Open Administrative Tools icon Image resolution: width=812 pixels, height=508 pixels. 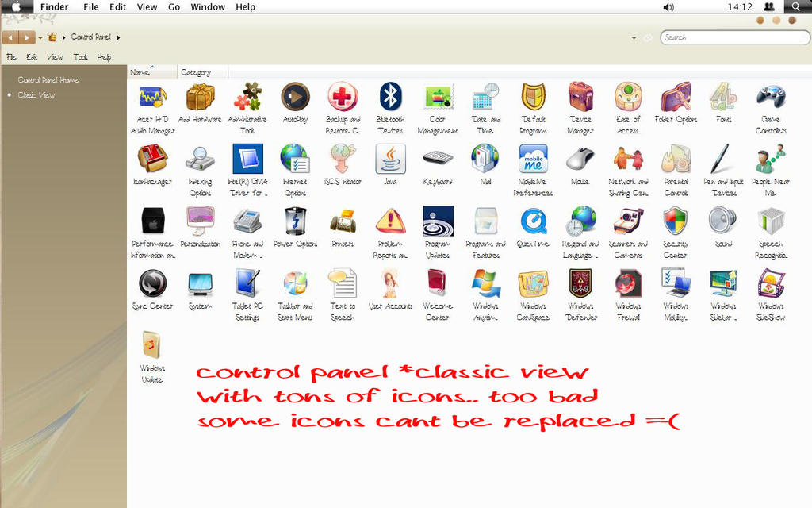coord(248,97)
